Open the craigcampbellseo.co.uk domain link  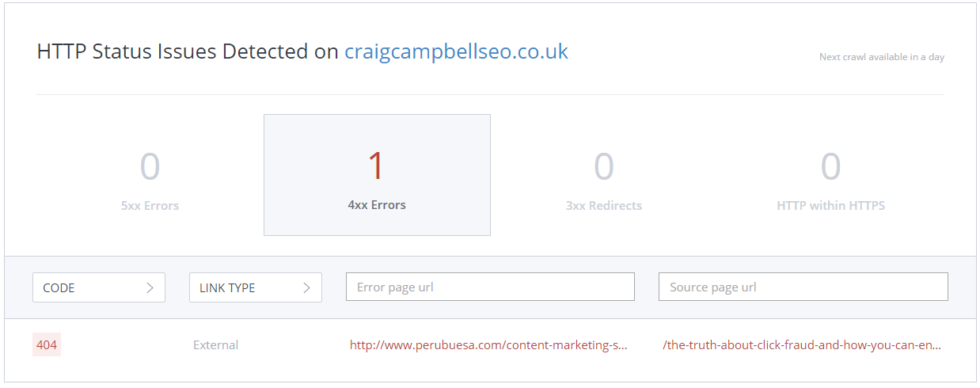456,52
